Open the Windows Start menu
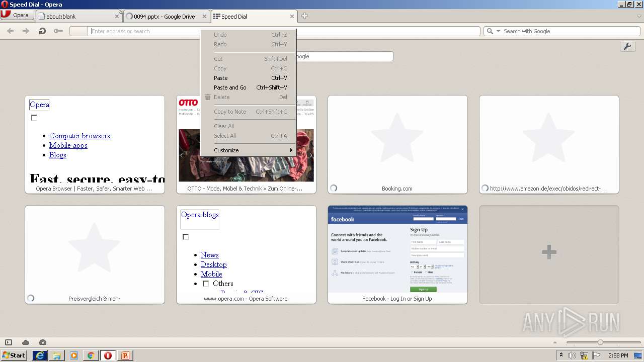This screenshot has height=362, width=644. 14,355
